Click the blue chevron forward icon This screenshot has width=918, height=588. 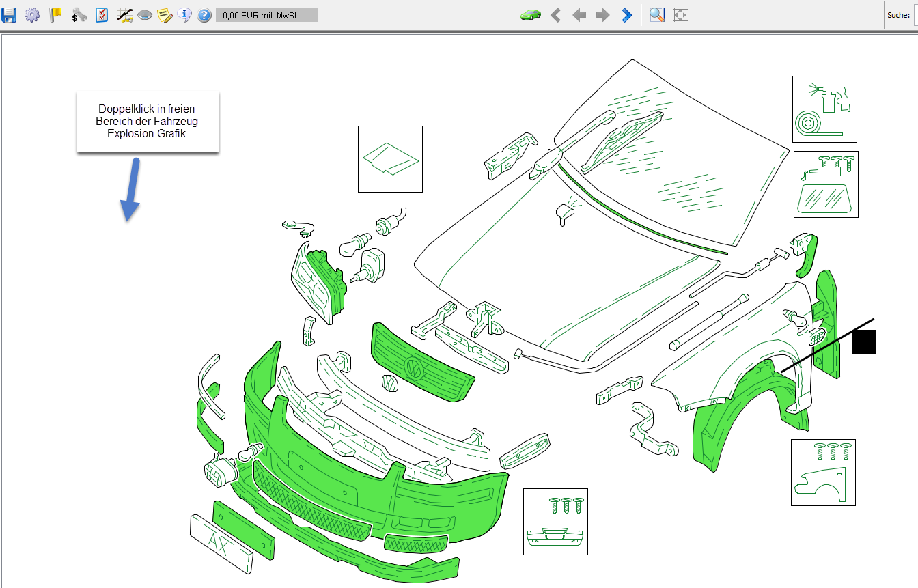pyautogui.click(x=626, y=14)
